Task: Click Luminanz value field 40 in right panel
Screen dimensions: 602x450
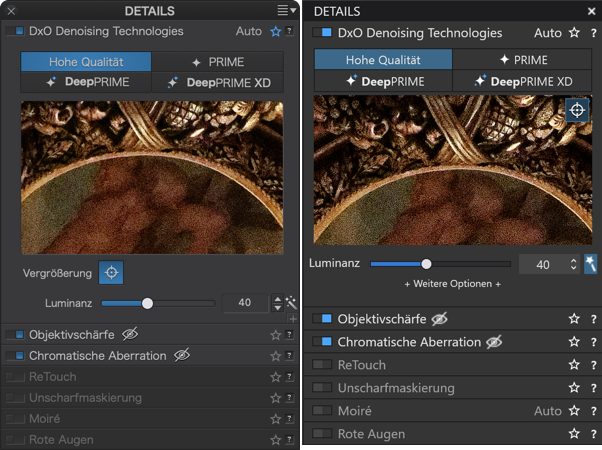Action: [x=543, y=265]
